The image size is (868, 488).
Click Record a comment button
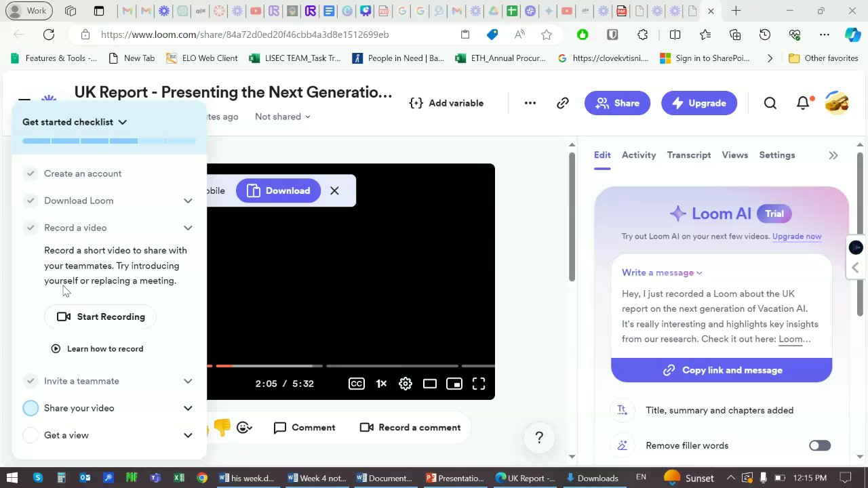point(410,428)
